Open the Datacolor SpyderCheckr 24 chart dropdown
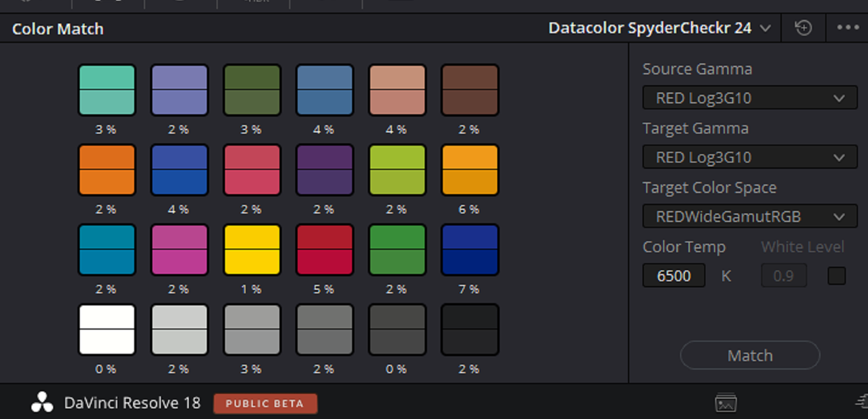 659,28
